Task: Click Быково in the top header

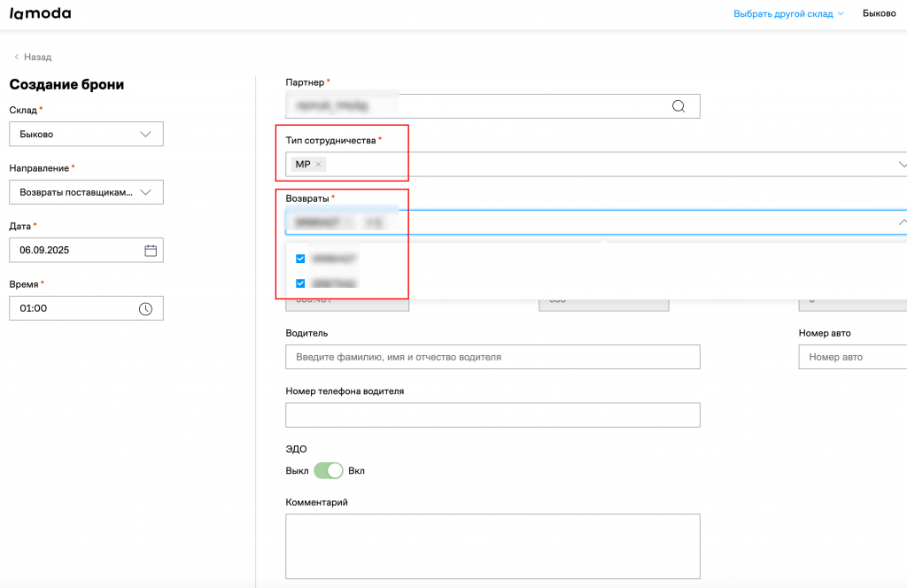Action: pos(879,14)
